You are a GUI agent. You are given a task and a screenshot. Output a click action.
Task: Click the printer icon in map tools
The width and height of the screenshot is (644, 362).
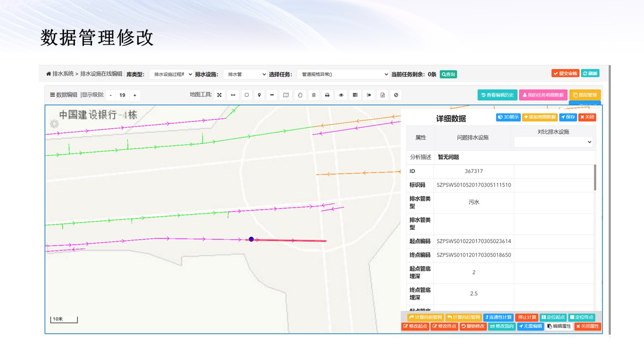[x=327, y=95]
